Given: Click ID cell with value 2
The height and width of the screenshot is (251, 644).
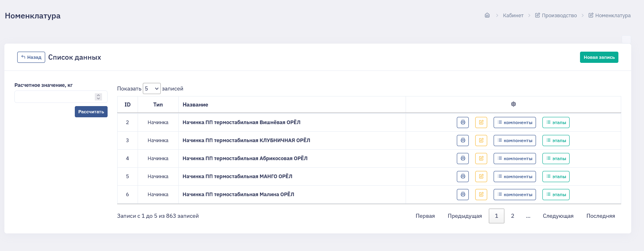Looking at the screenshot, I should (x=128, y=122).
